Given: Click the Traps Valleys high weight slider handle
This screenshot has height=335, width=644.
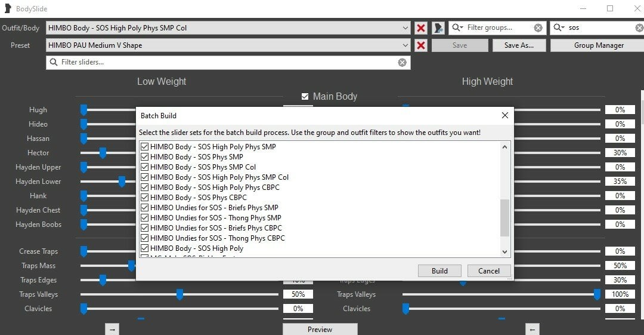Looking at the screenshot, I should click(x=597, y=294).
